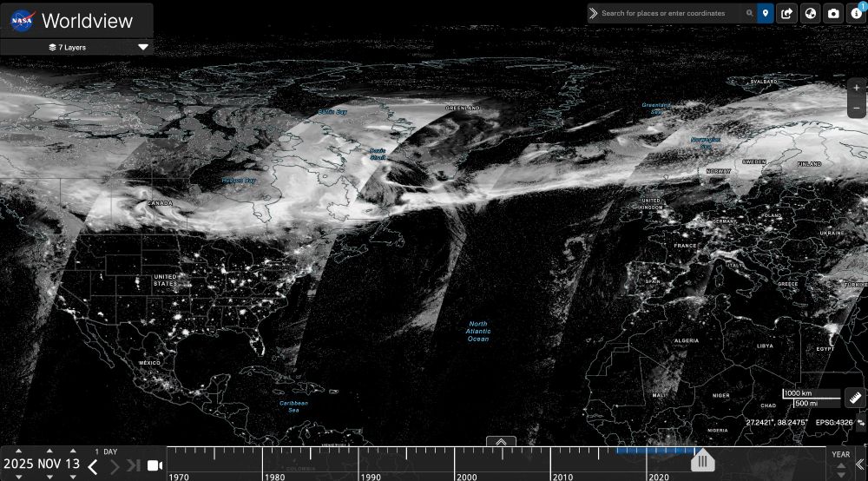Switch coordinate format via arrows icon
Image resolution: width=868 pixels, height=481 pixels.
(861, 422)
